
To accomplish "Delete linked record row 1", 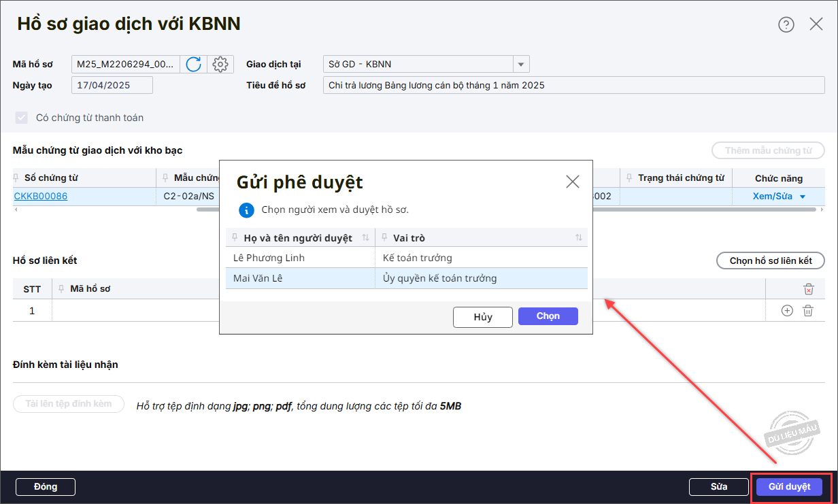I will coord(808,311).
